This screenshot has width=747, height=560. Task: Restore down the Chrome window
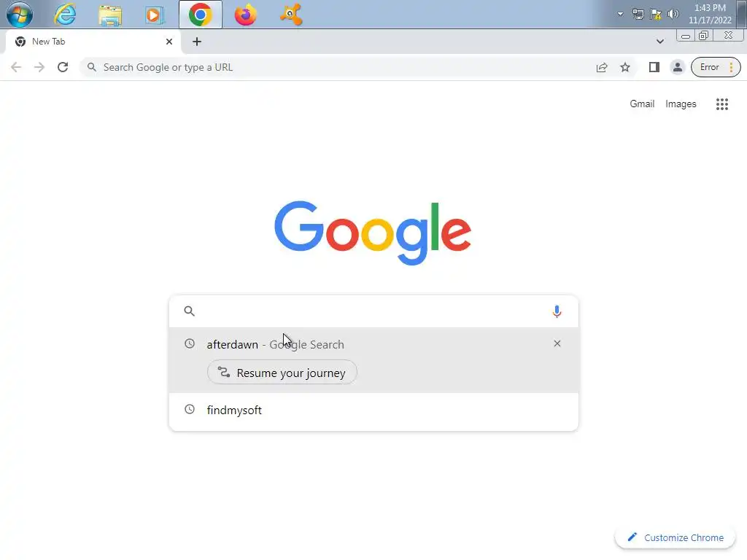703,36
